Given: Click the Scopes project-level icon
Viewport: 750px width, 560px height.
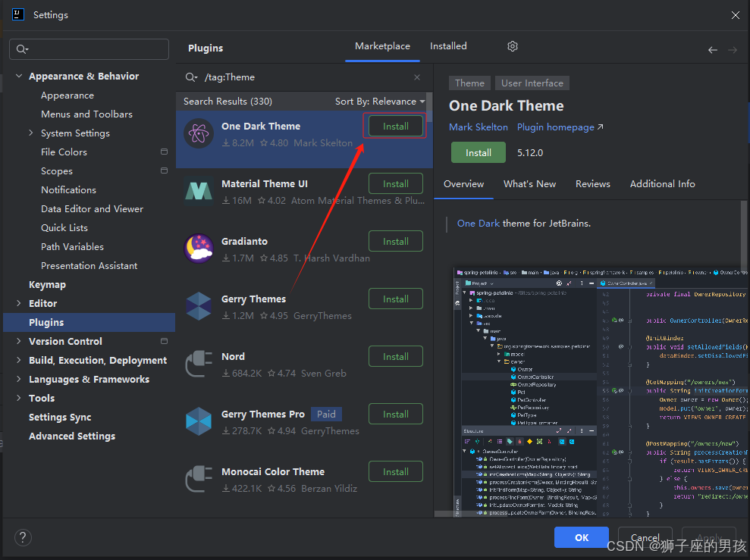Looking at the screenshot, I should point(164,171).
